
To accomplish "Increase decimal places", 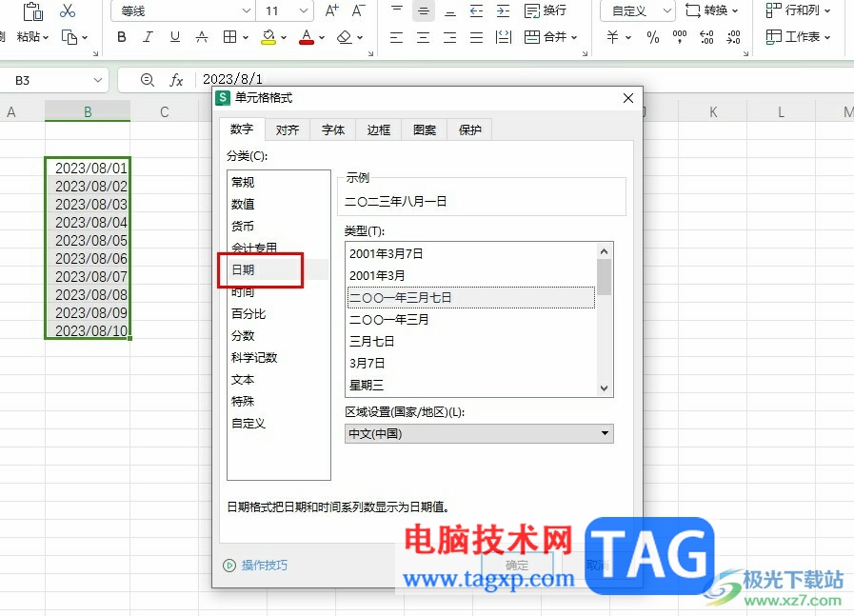I will point(706,37).
